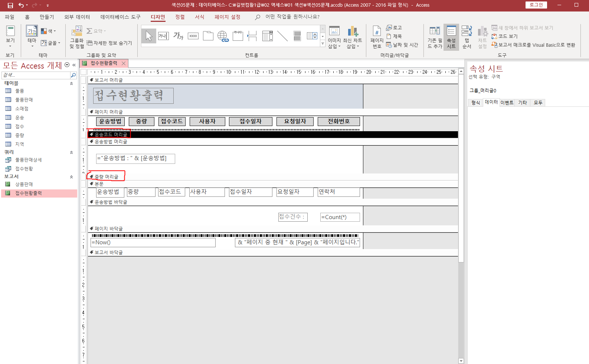Toggle the 그룹화 및 정렬 pane
The image size is (589, 364).
point(77,37)
